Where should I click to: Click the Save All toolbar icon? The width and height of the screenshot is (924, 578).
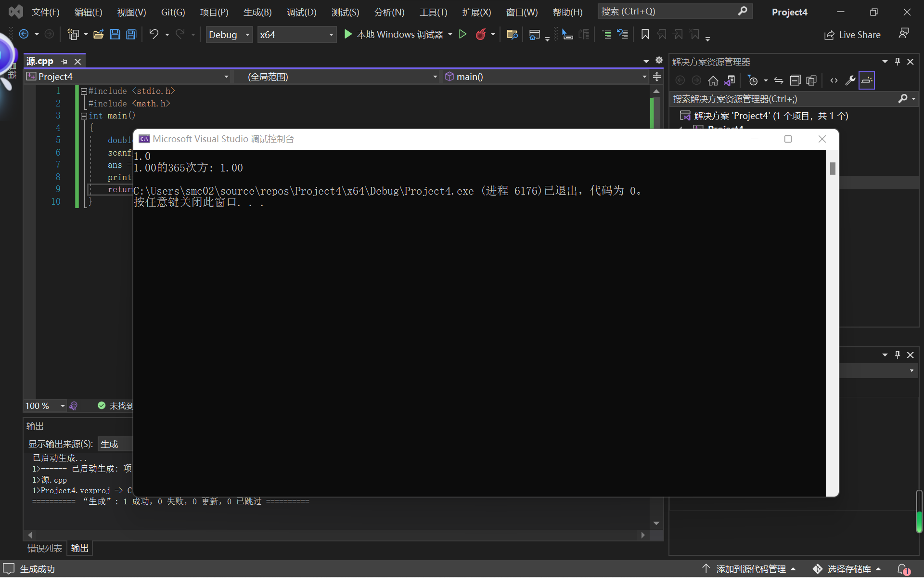[131, 34]
